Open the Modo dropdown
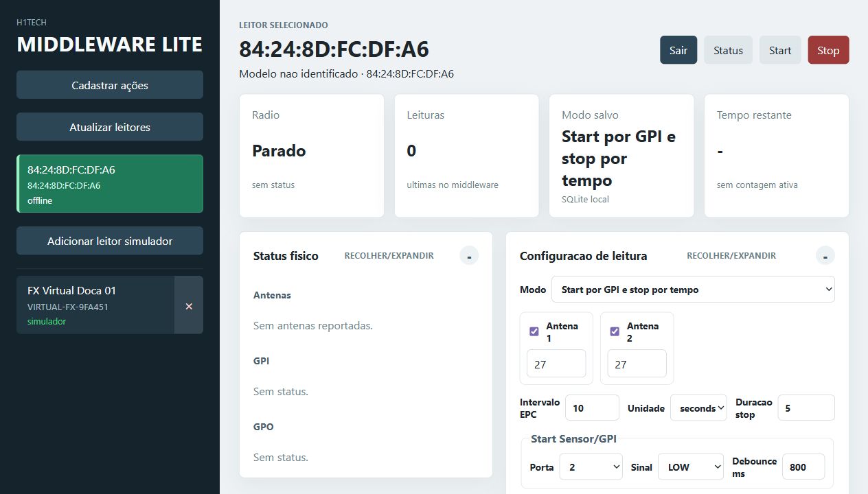The height and width of the screenshot is (494, 868). point(693,290)
